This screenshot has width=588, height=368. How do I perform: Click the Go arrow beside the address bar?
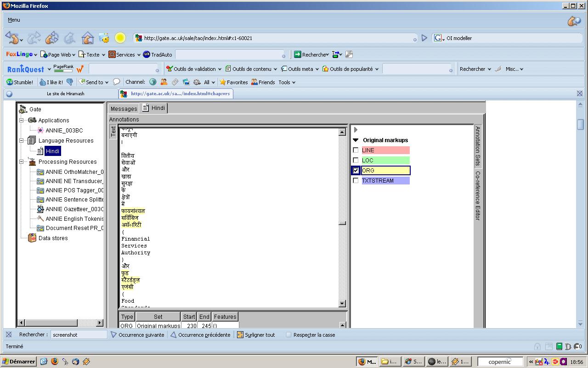(424, 38)
